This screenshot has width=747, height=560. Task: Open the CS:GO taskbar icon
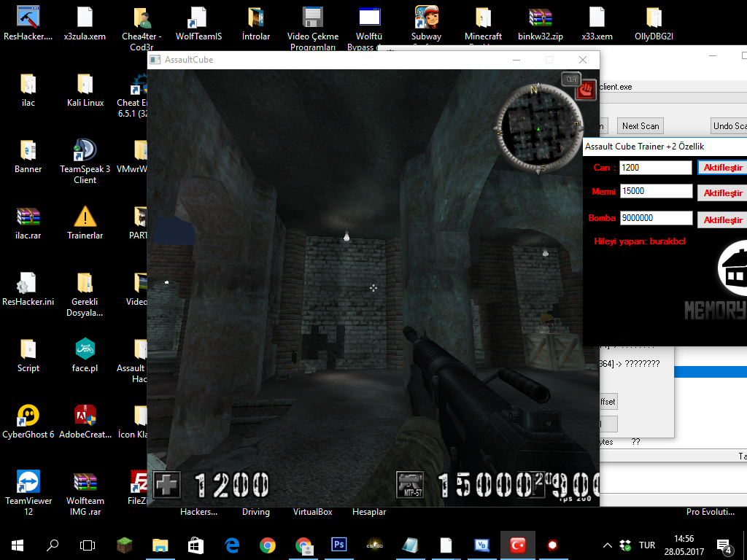click(x=374, y=545)
